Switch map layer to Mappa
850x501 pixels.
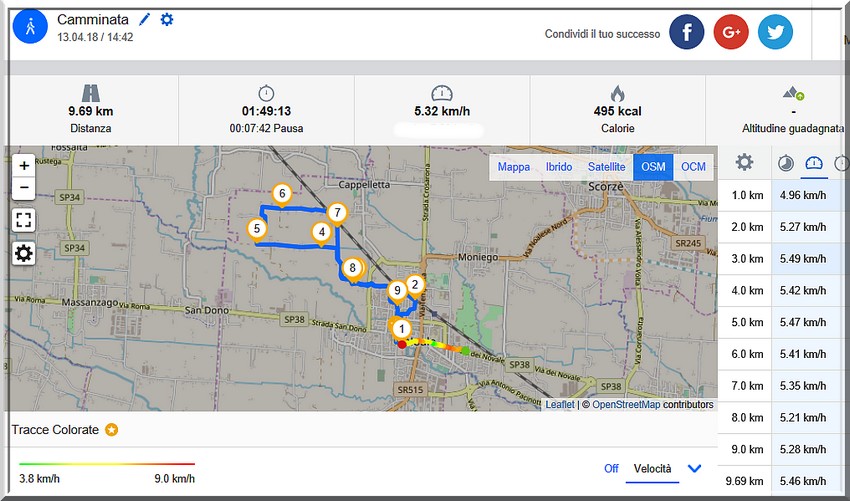point(513,167)
